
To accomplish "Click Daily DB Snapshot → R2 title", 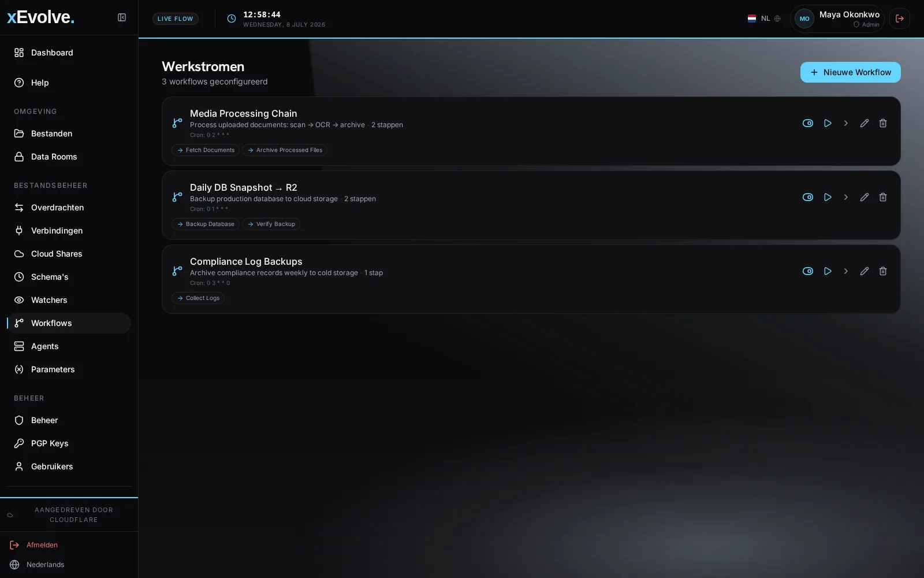I will [244, 187].
